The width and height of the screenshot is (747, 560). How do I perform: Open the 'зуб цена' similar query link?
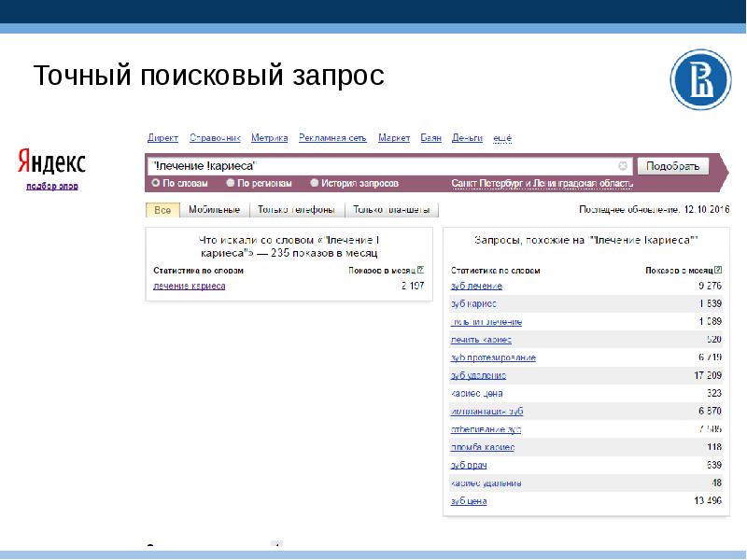pyautogui.click(x=468, y=501)
